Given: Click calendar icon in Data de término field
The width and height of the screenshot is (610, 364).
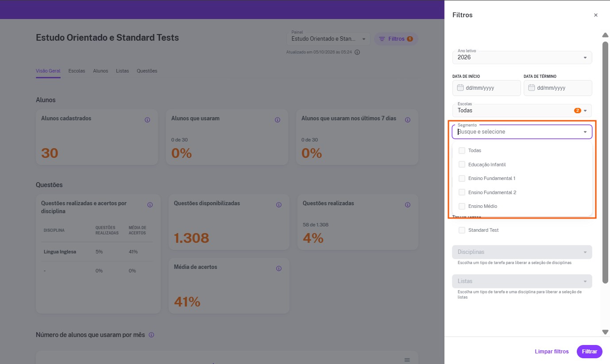Looking at the screenshot, I should (x=531, y=88).
